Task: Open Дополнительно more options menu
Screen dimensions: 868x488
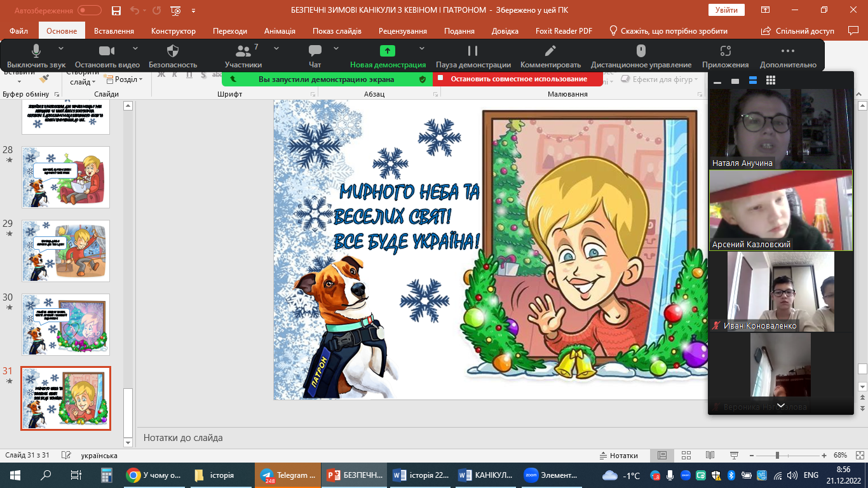Action: [x=788, y=56]
